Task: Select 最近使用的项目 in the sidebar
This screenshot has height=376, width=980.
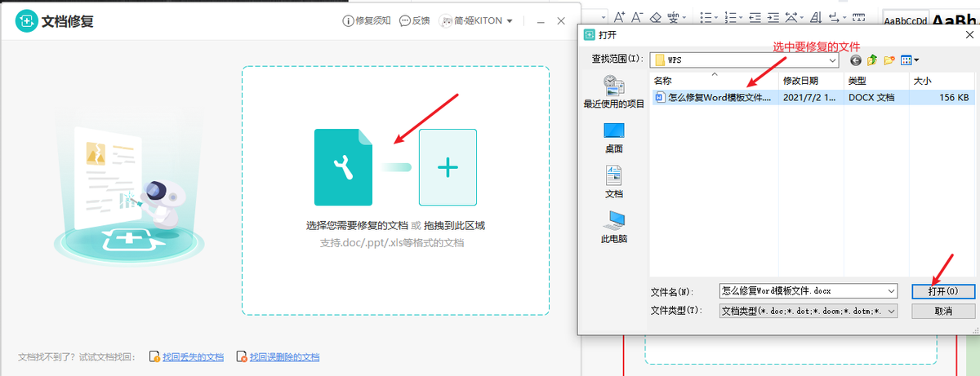Action: 613,92
